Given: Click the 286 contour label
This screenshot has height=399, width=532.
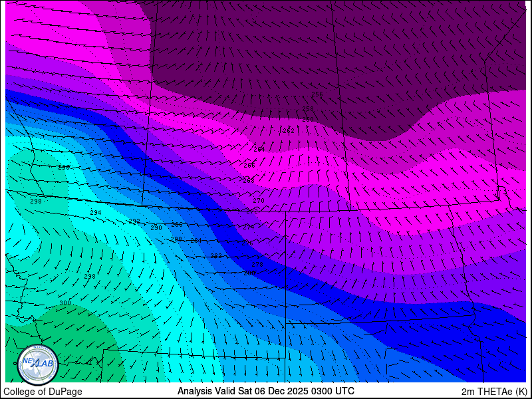Looking at the screenshot, I should tap(177, 225).
